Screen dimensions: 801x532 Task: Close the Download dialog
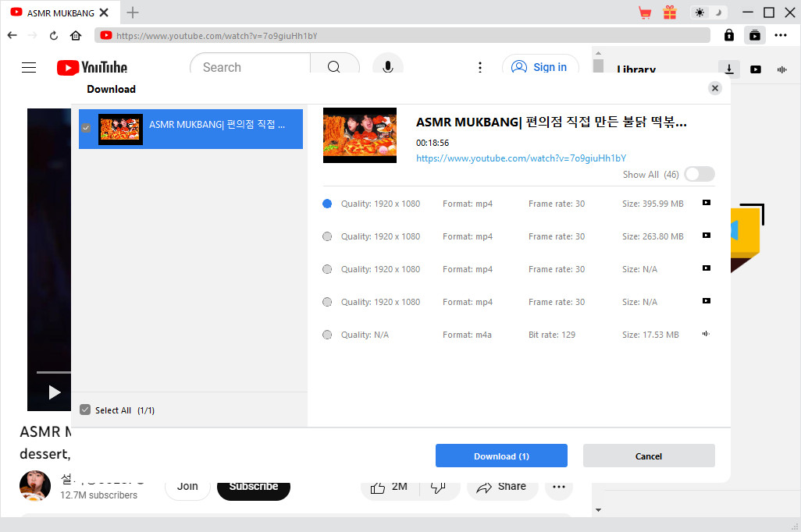715,88
